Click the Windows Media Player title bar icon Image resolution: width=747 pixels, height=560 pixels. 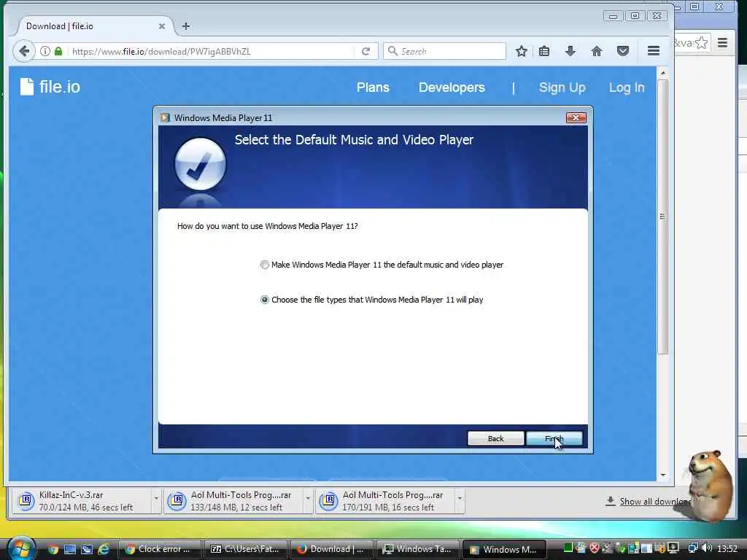[166, 117]
